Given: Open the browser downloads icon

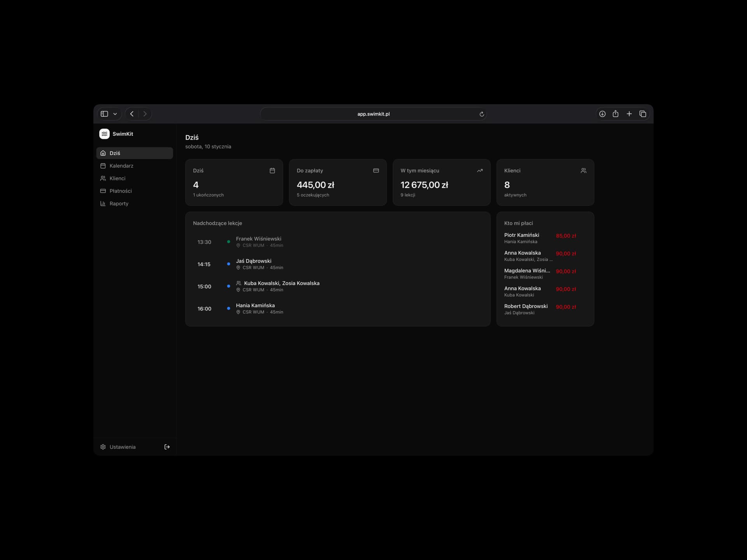Looking at the screenshot, I should point(602,114).
